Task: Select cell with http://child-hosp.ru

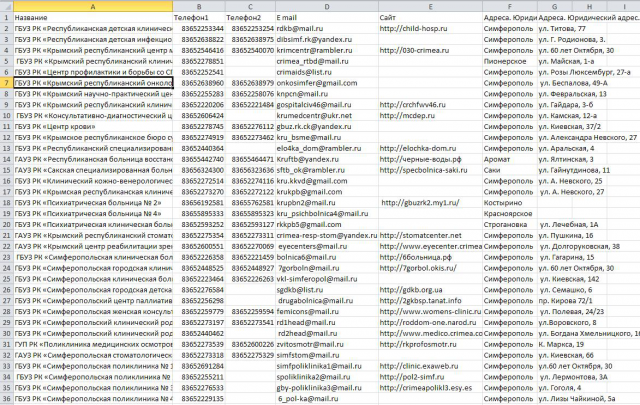Action: [x=431, y=29]
